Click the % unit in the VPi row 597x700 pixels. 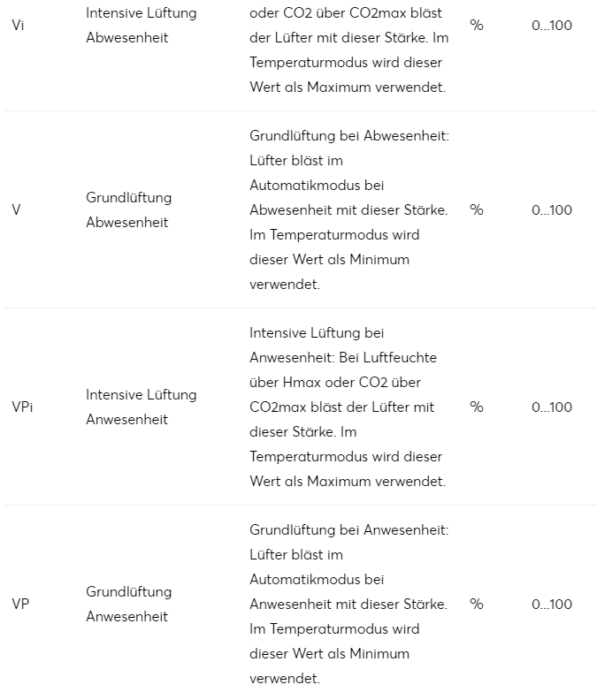477,407
